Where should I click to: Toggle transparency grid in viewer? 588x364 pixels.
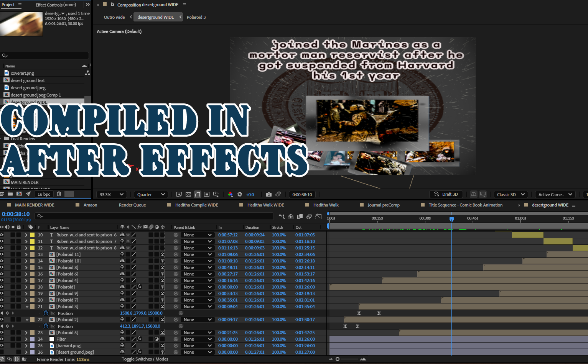tap(188, 194)
